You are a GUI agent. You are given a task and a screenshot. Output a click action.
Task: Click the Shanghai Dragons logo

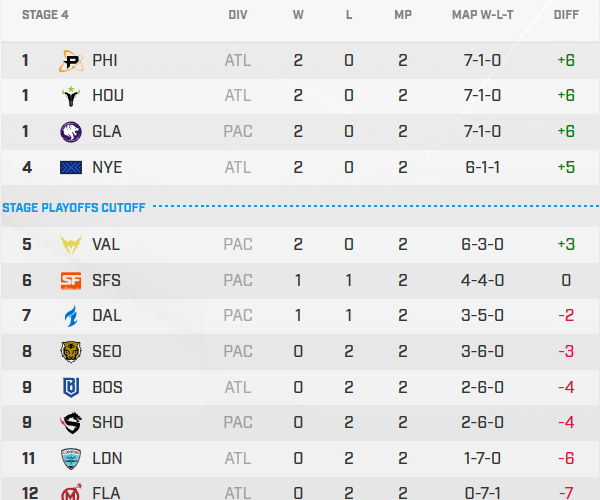point(72,423)
